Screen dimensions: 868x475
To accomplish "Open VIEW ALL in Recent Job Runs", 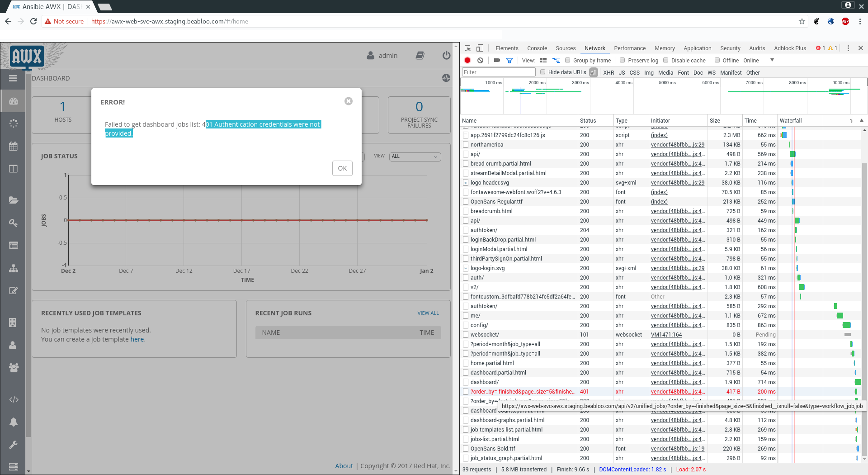I will click(428, 313).
